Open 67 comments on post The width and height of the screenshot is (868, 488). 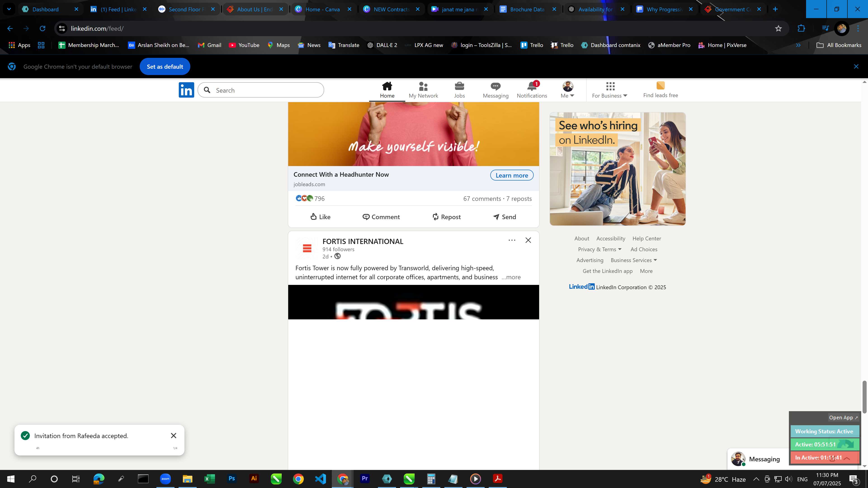pyautogui.click(x=482, y=199)
